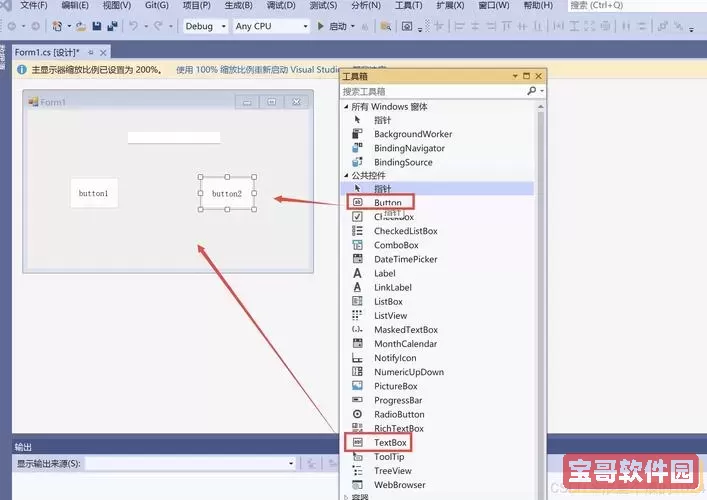This screenshot has width=707, height=500.
Task: Click the Save All toolbar icon
Action: click(x=112, y=26)
